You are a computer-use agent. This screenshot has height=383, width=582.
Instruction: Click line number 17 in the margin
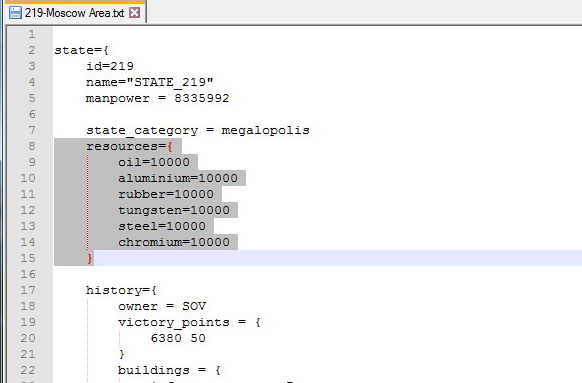[28, 290]
